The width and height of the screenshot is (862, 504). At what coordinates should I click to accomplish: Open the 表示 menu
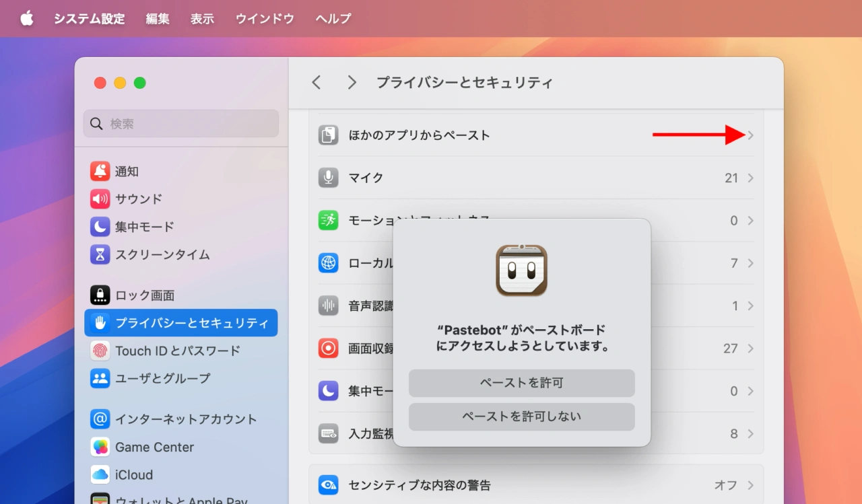pyautogui.click(x=202, y=19)
